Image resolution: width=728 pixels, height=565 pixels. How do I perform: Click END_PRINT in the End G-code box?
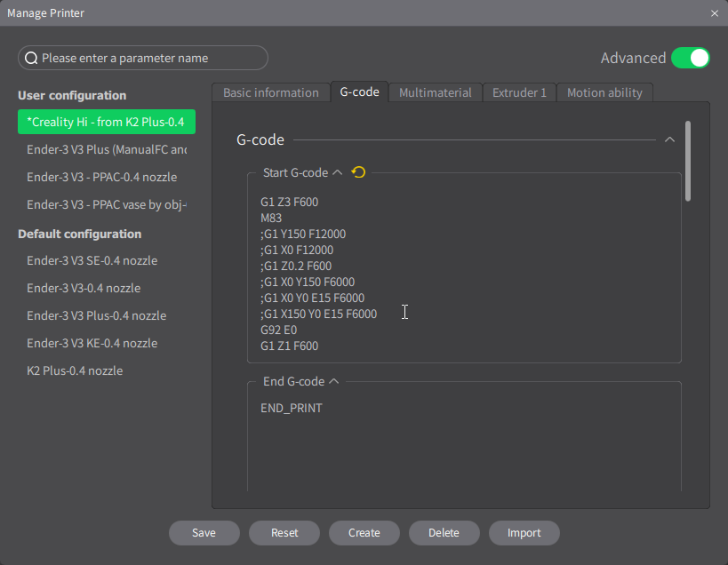pos(291,409)
